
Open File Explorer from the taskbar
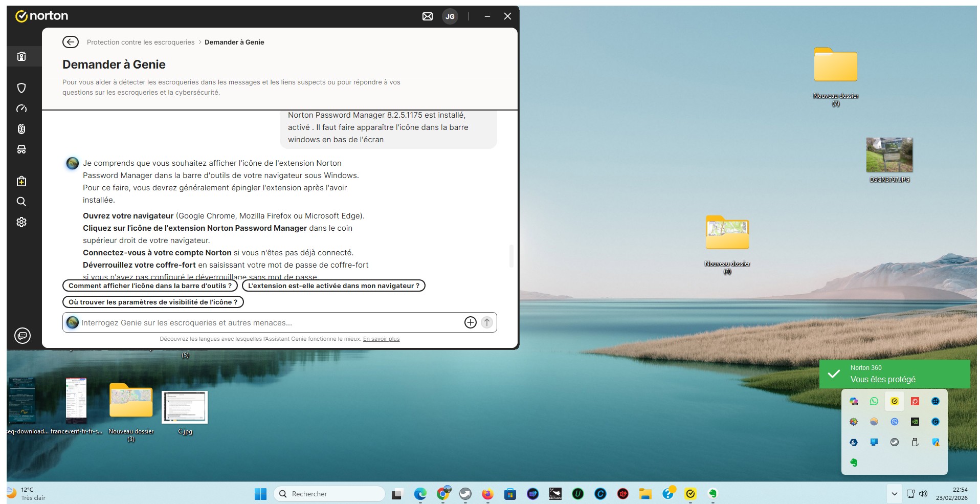pos(645,494)
